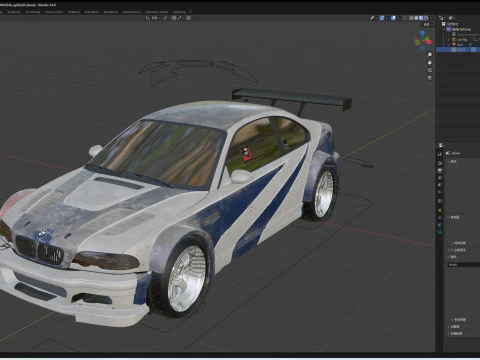Switch viewport shading to material preview
The image size is (480, 360).
421,18
